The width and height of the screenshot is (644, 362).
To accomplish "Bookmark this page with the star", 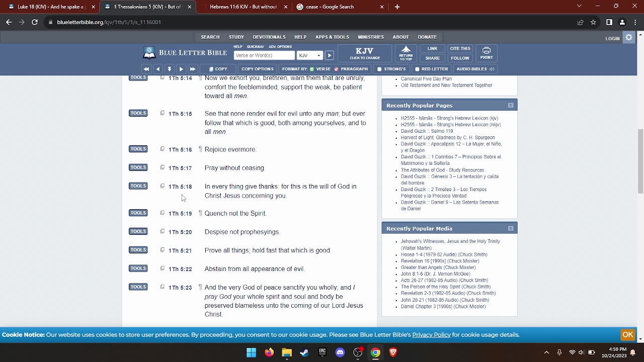I will click(593, 22).
